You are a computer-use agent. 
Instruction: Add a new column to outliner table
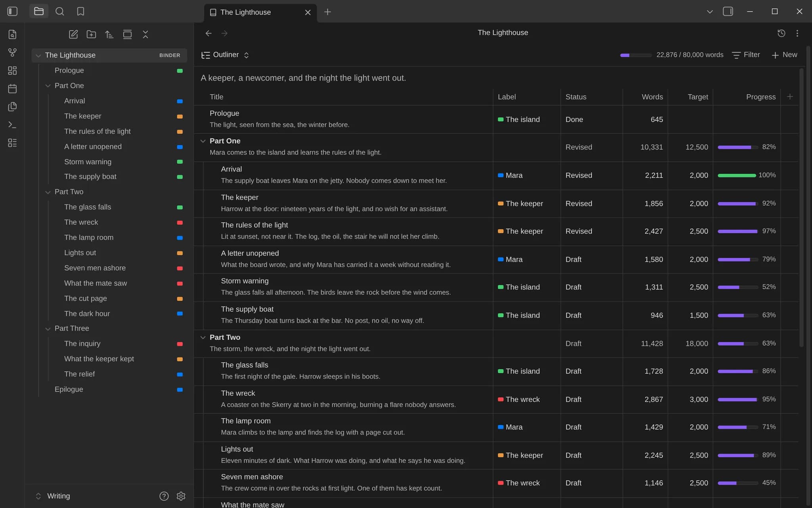click(x=790, y=96)
